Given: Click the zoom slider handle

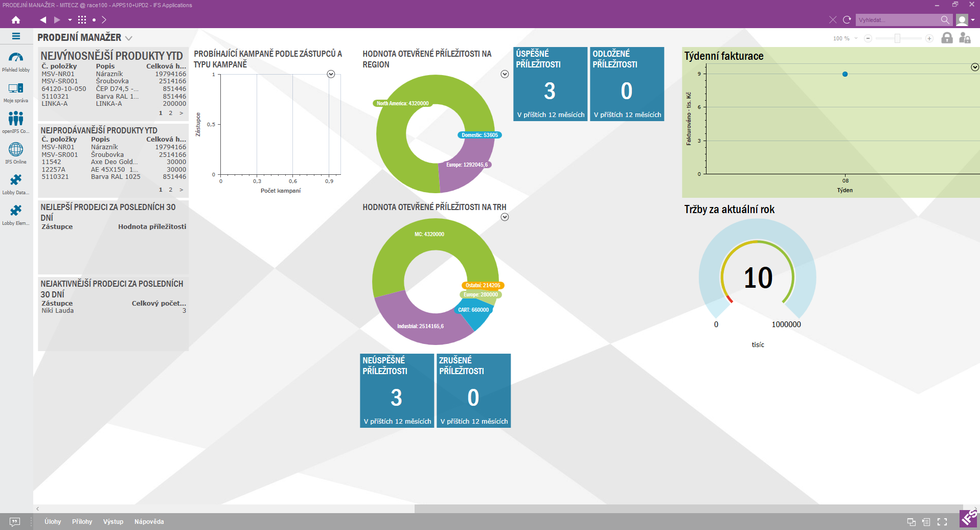Looking at the screenshot, I should (x=897, y=38).
